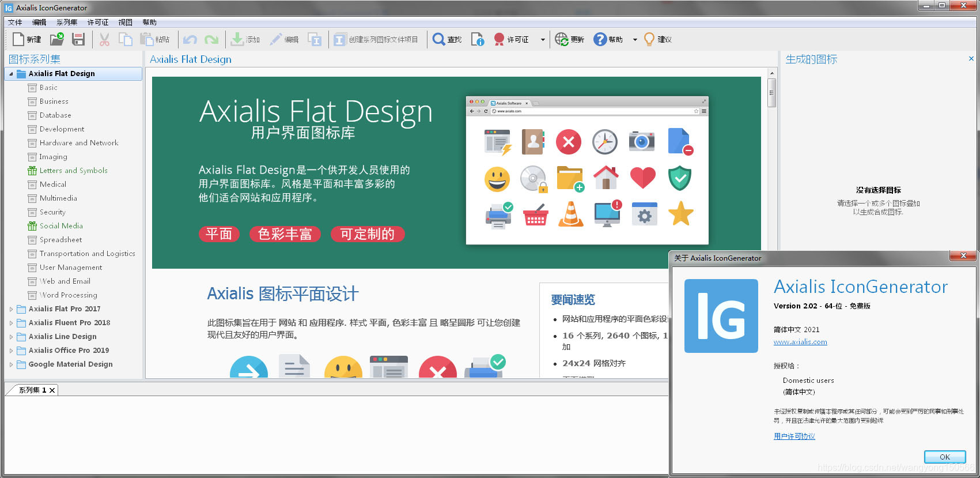Select the User Management icon set
Viewport: 980px width, 478px height.
pyautogui.click(x=71, y=268)
